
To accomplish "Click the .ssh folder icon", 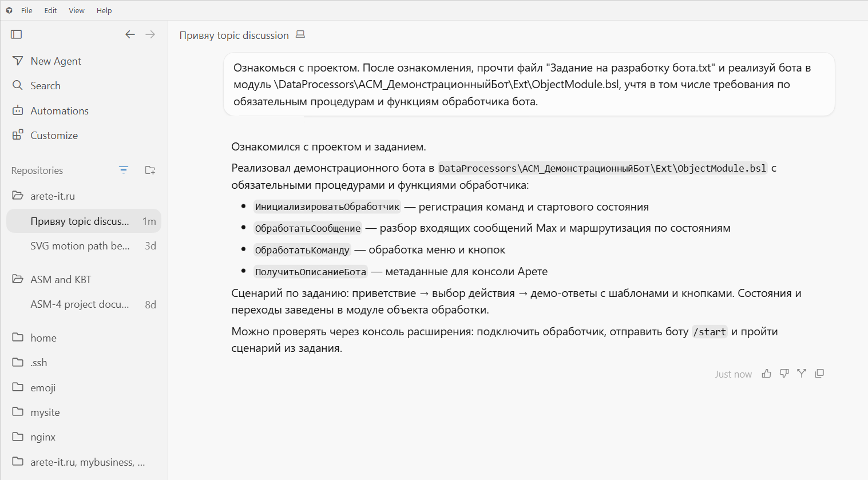I will tap(18, 362).
